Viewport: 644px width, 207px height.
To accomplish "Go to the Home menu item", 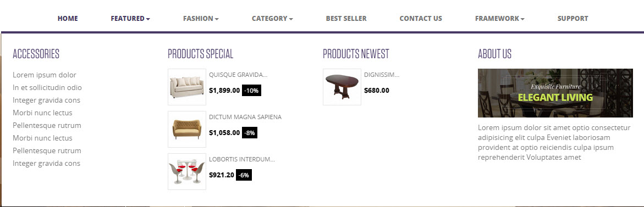I will coord(68,19).
